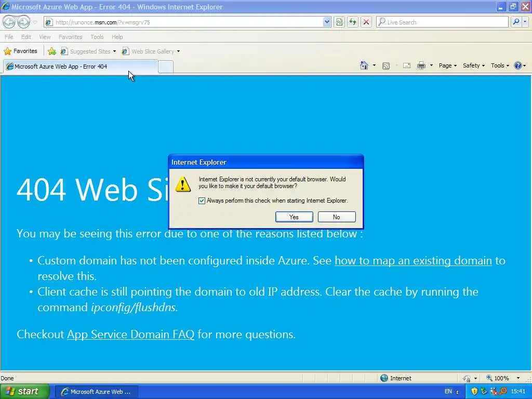Click the Done status bar text
The width and height of the screenshot is (532, 399).
pos(7,378)
